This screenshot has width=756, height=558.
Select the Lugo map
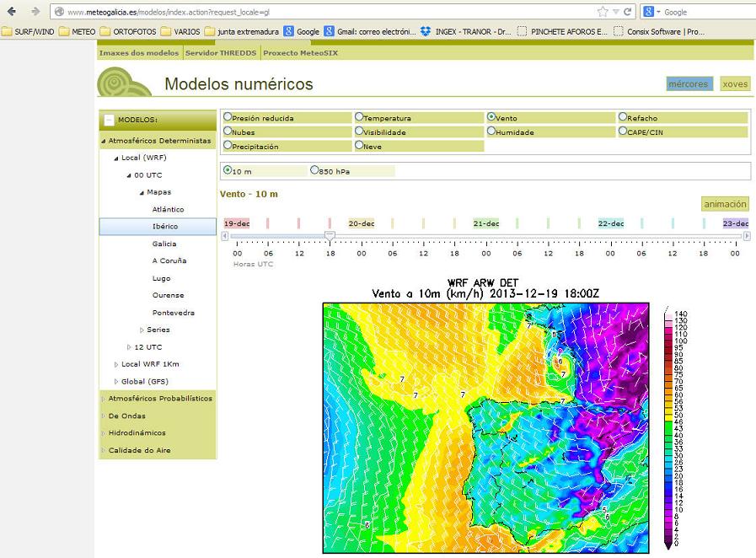click(x=162, y=278)
